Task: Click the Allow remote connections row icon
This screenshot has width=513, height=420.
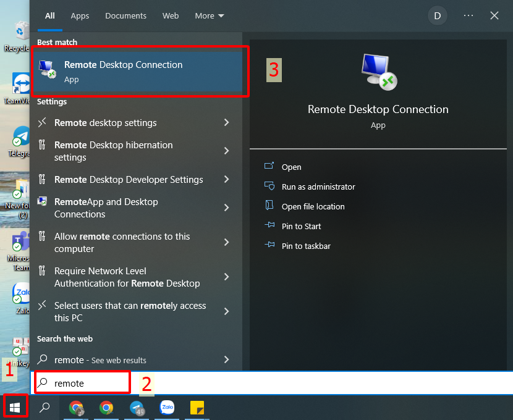Action: (42, 236)
